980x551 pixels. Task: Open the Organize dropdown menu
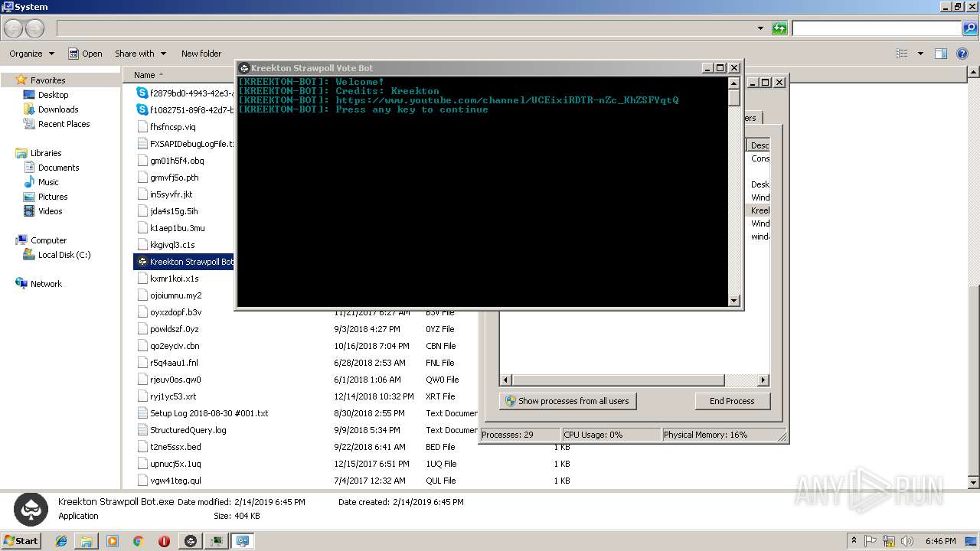[31, 54]
